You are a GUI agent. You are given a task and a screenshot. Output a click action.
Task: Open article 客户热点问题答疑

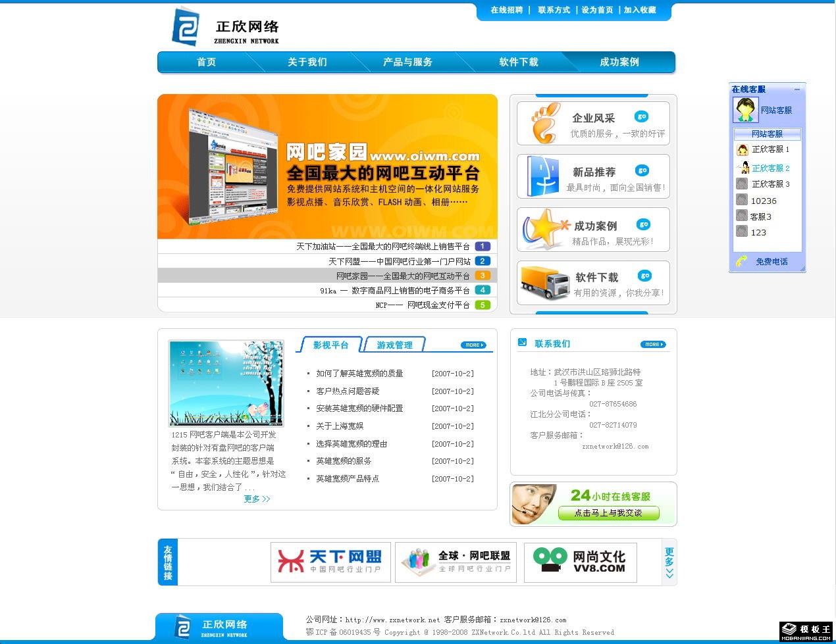(x=348, y=391)
